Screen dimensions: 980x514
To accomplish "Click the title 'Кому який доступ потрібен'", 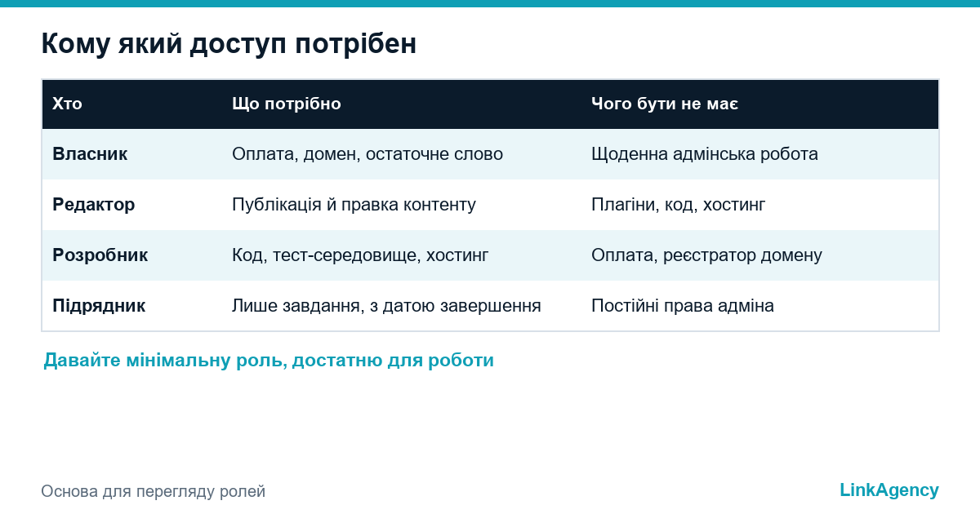I will tap(229, 44).
